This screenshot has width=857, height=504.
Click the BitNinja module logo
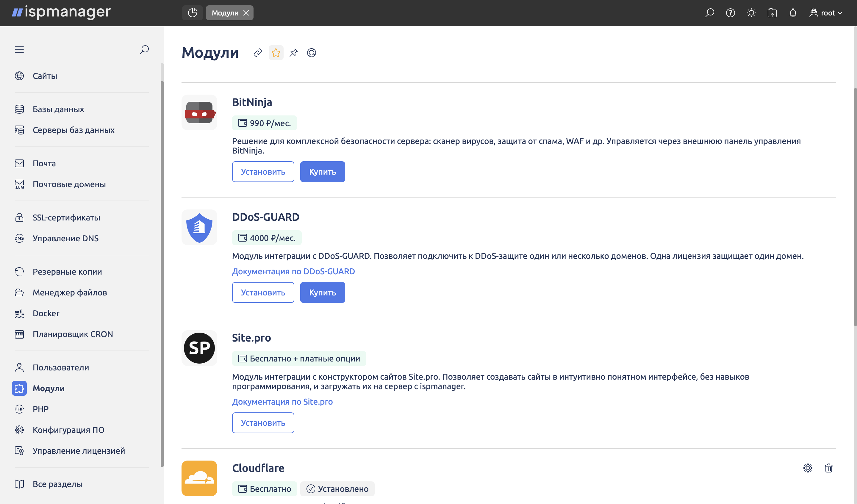[199, 112]
